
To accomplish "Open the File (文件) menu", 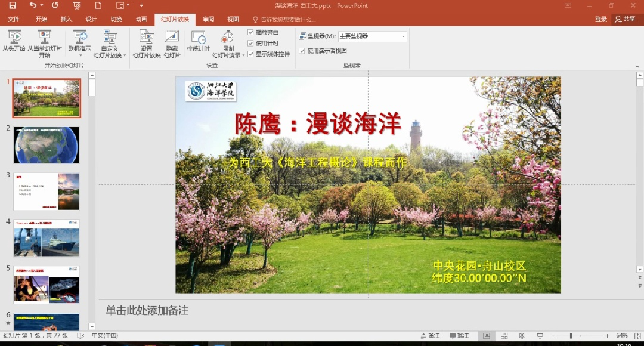I will (x=13, y=19).
